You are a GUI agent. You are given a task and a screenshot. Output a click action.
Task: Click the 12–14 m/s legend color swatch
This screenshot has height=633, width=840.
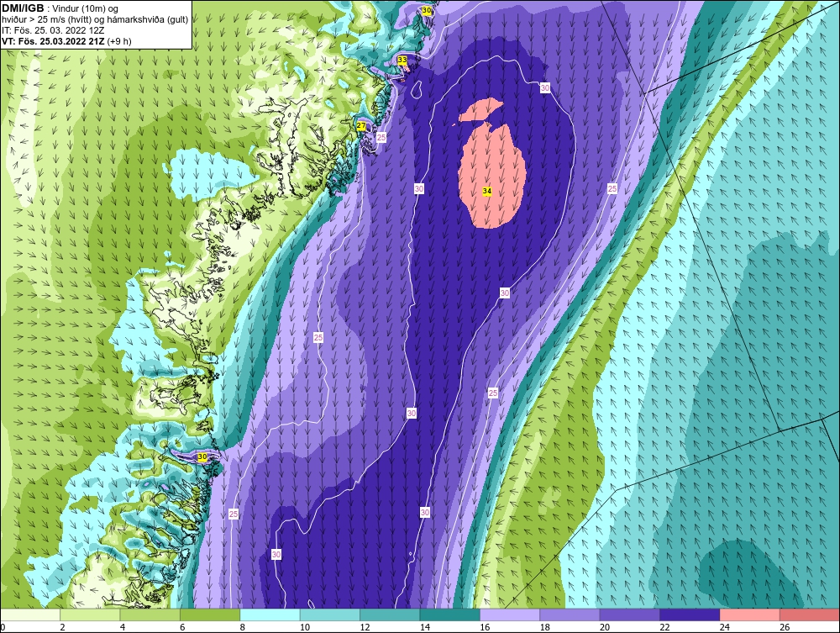(390, 615)
